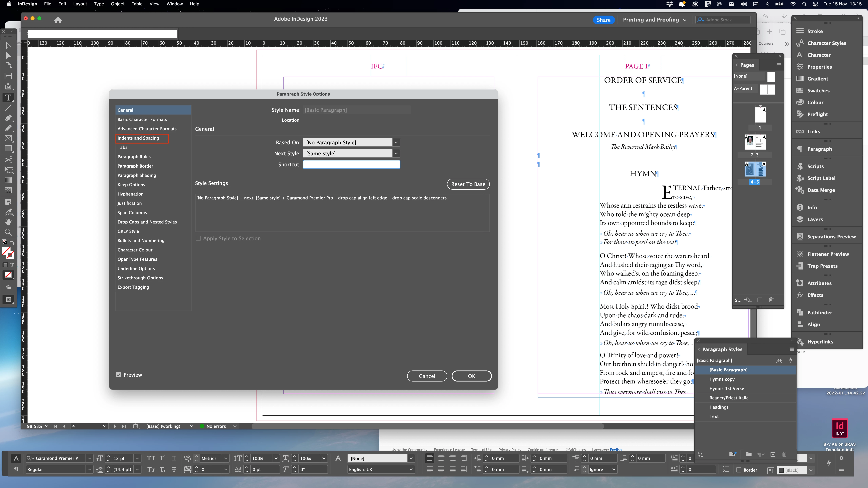The width and height of the screenshot is (868, 488).
Task: Open the Layers panel icon
Action: pos(800,219)
